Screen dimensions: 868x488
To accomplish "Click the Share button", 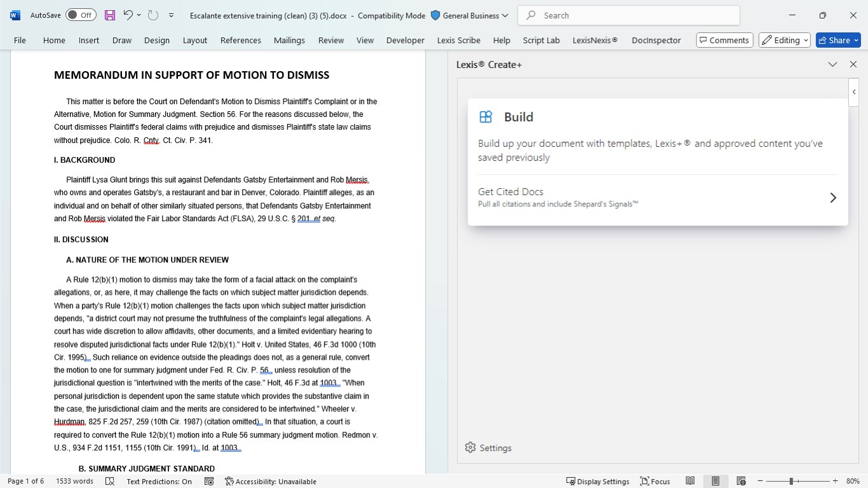I will tap(838, 40).
